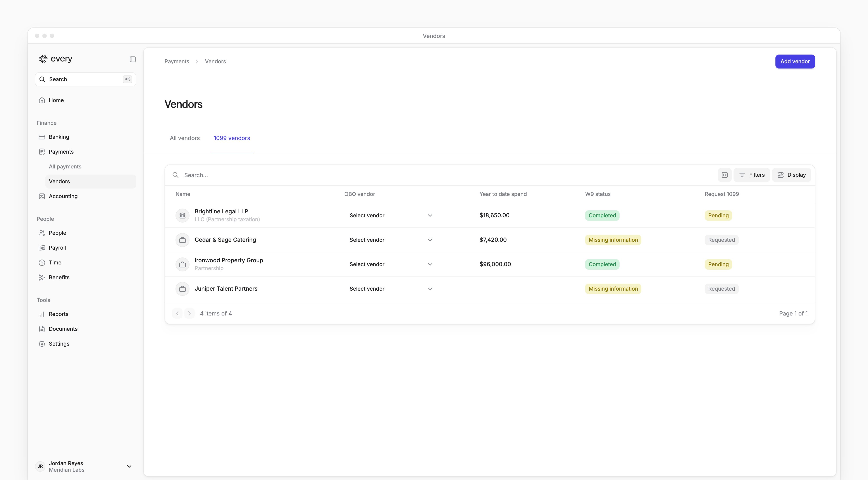Click the W9 status column header
The image size is (868, 480).
598,194
